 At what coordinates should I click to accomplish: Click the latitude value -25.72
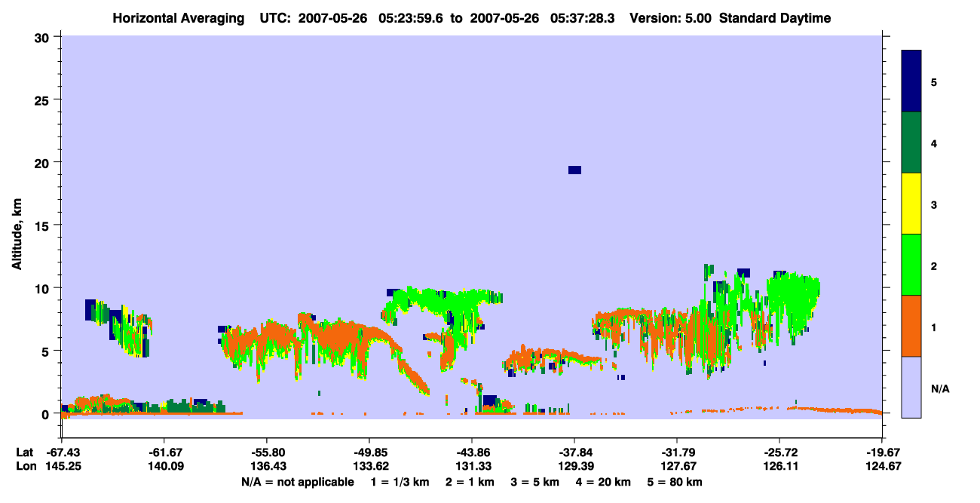point(779,452)
